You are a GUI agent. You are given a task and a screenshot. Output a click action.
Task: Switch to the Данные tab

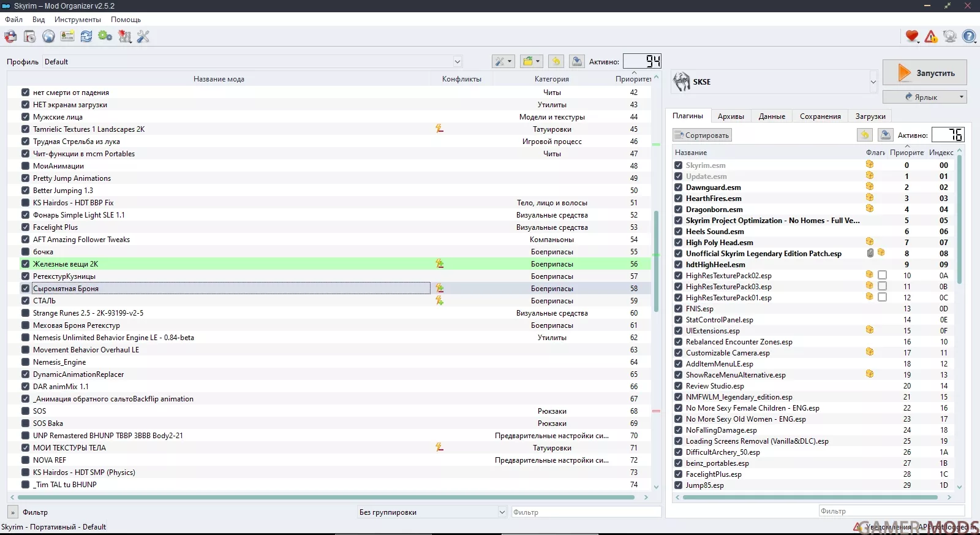click(772, 116)
